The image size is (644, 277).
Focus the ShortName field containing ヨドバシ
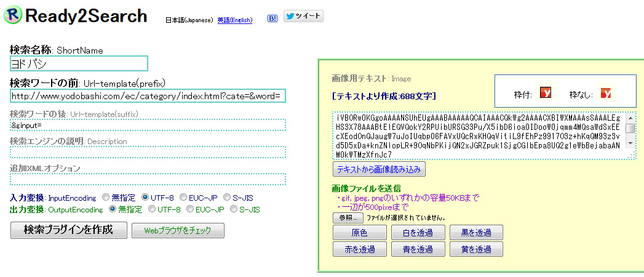[79, 63]
